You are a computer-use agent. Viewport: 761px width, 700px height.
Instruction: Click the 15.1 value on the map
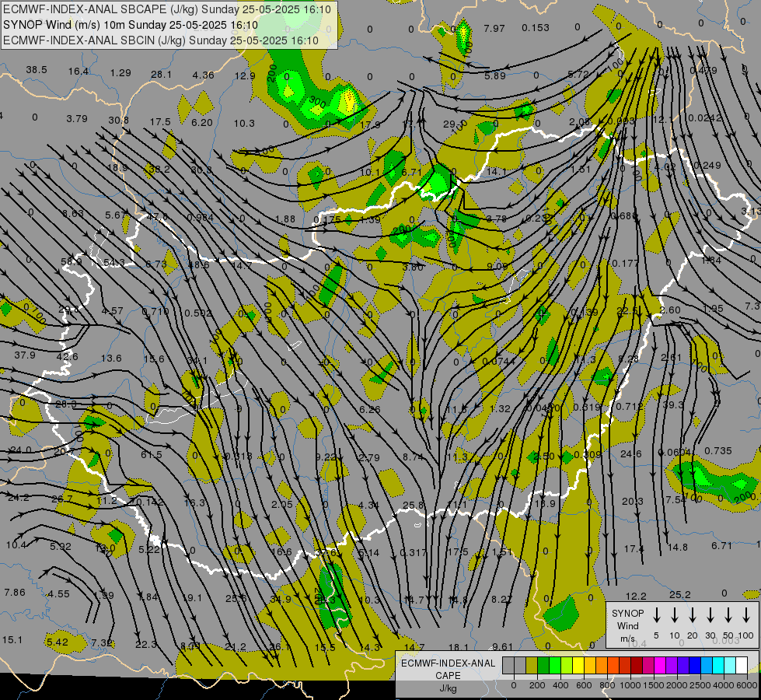[x=12, y=640]
